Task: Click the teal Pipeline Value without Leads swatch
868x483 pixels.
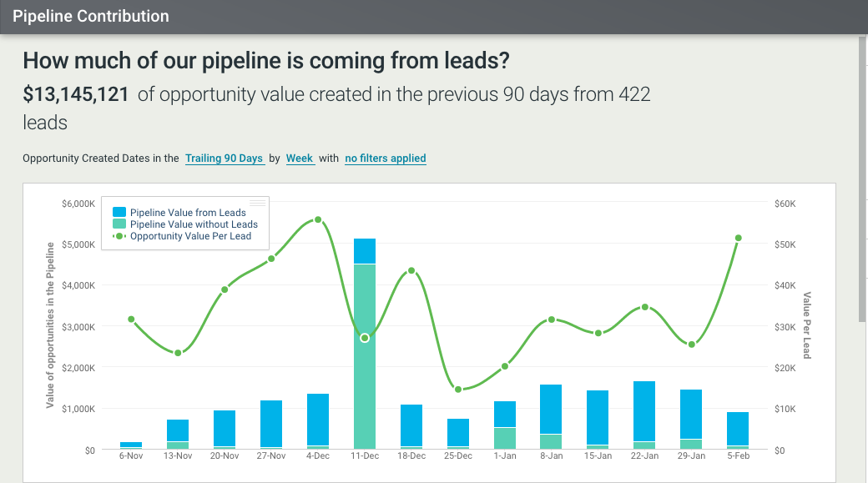Action: pyautogui.click(x=119, y=224)
